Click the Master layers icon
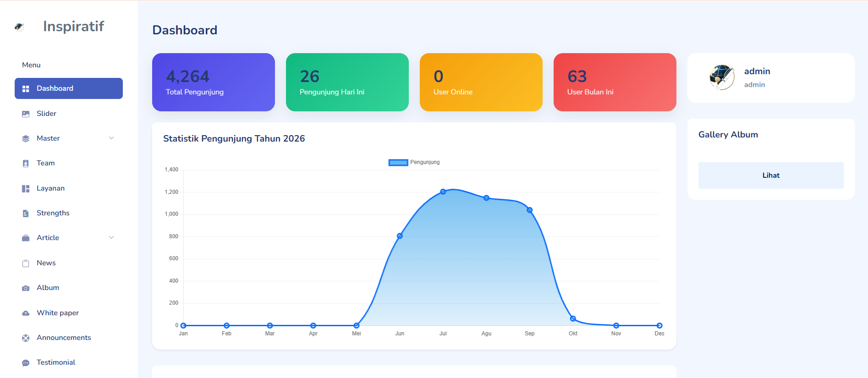 click(26, 138)
